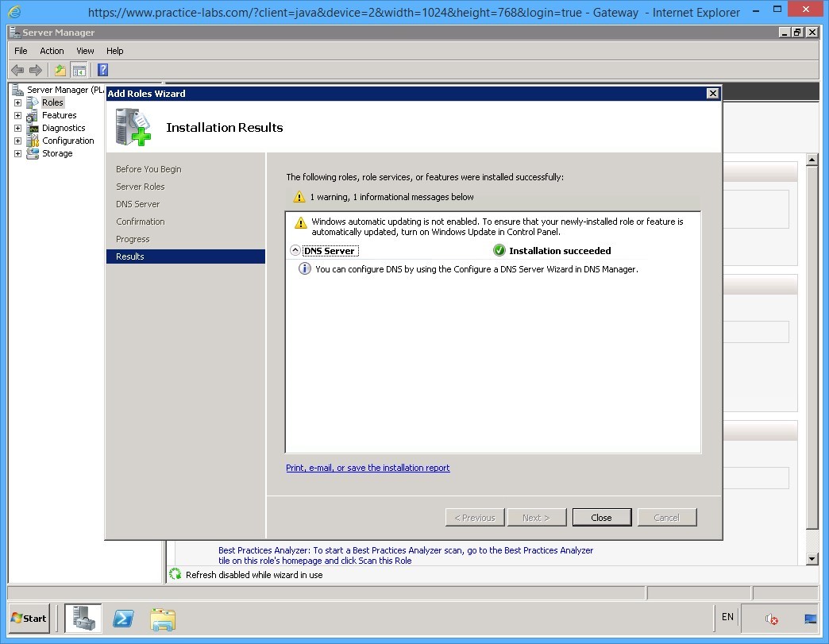829x644 pixels.
Task: Open Windows PowerShell from the taskbar
Action: [x=123, y=619]
